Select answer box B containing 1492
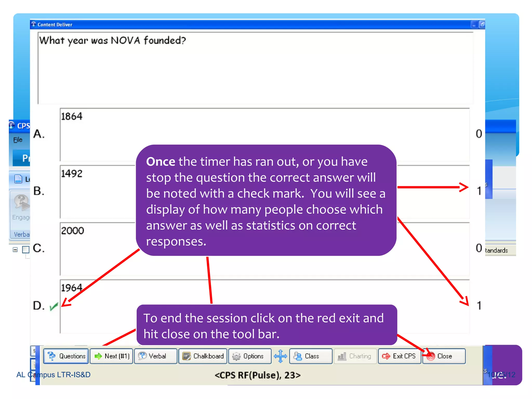Image resolution: width=532 pixels, height=399 pixels. coord(265,192)
